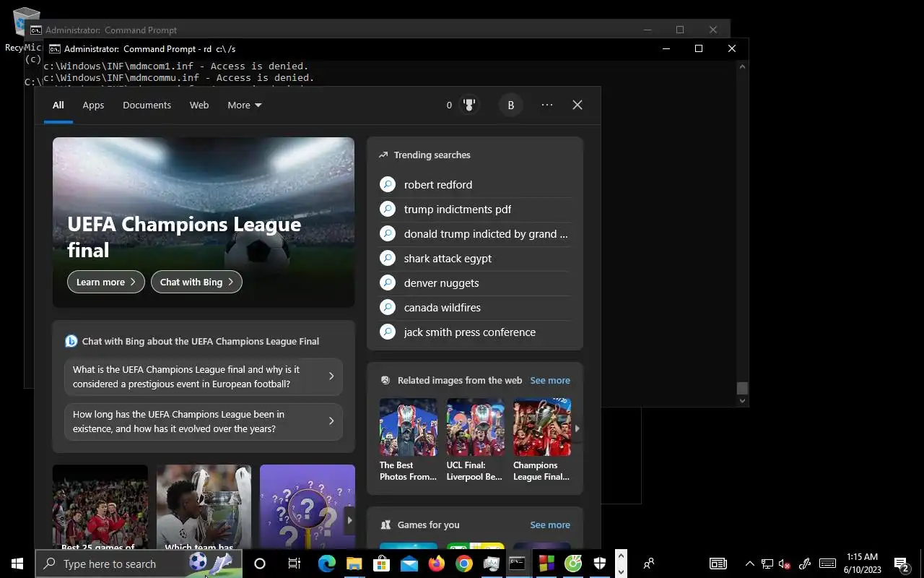924x578 pixels.
Task: Expand the question about how long UEFA existed
Action: [204, 421]
